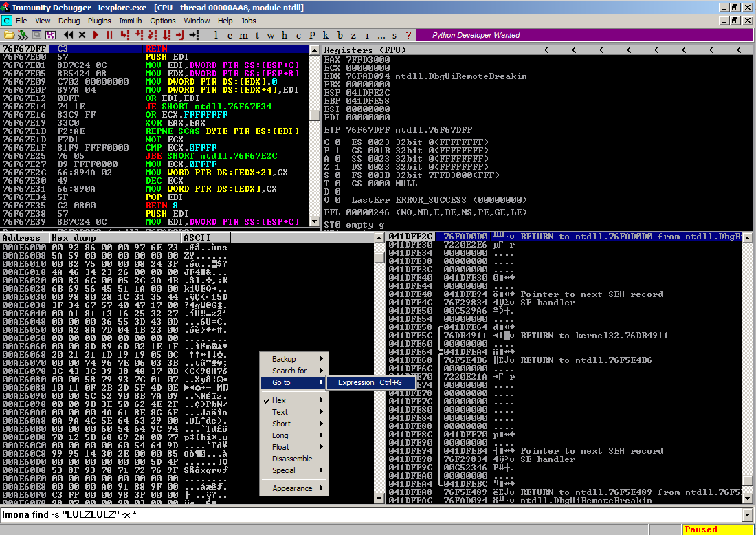Click the Close program X icon
The width and height of the screenshot is (756, 535).
point(82,34)
